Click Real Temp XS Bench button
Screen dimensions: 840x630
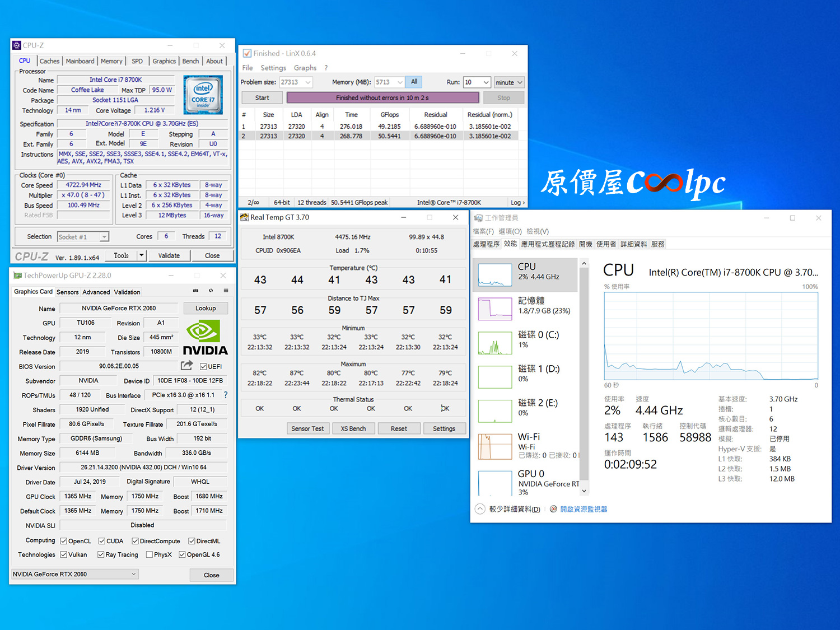pos(353,428)
